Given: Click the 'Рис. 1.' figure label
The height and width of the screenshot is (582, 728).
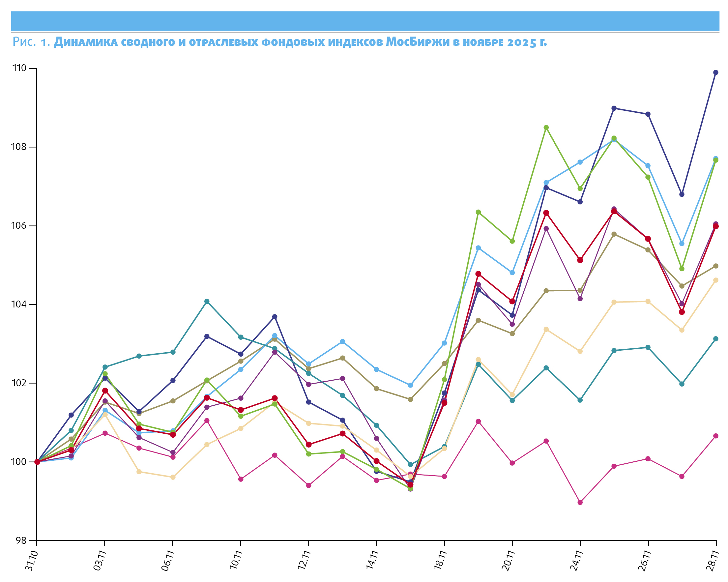Looking at the screenshot, I should tap(31, 42).
